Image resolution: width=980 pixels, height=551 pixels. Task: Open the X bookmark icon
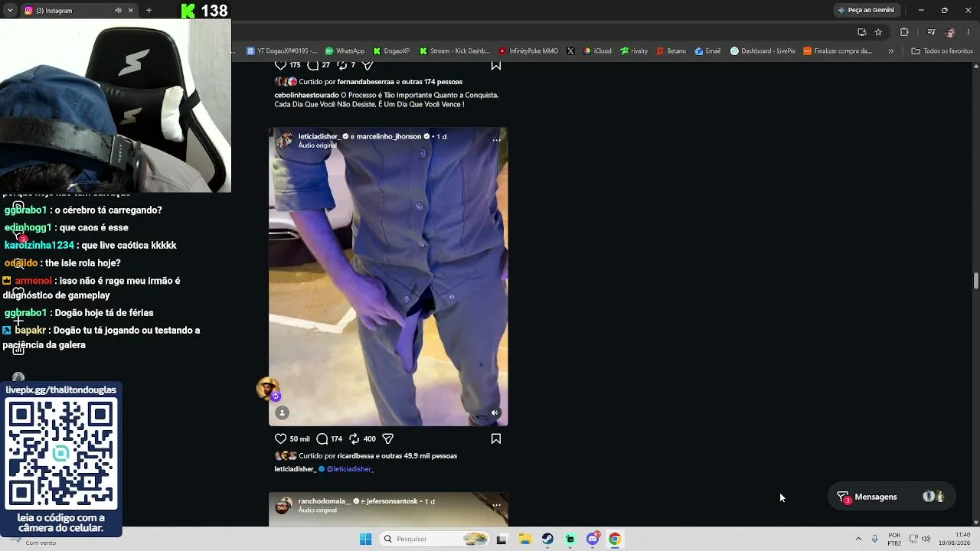(570, 51)
